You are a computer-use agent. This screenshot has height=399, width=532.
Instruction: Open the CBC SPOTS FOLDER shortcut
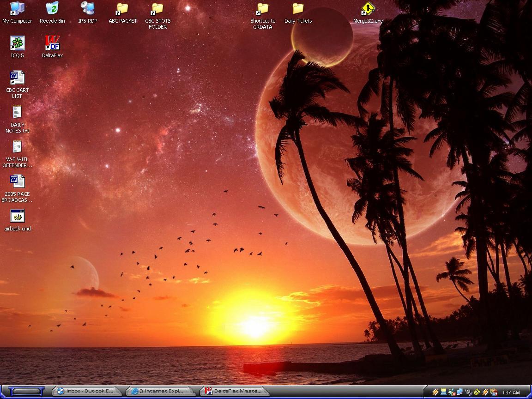coord(157,9)
